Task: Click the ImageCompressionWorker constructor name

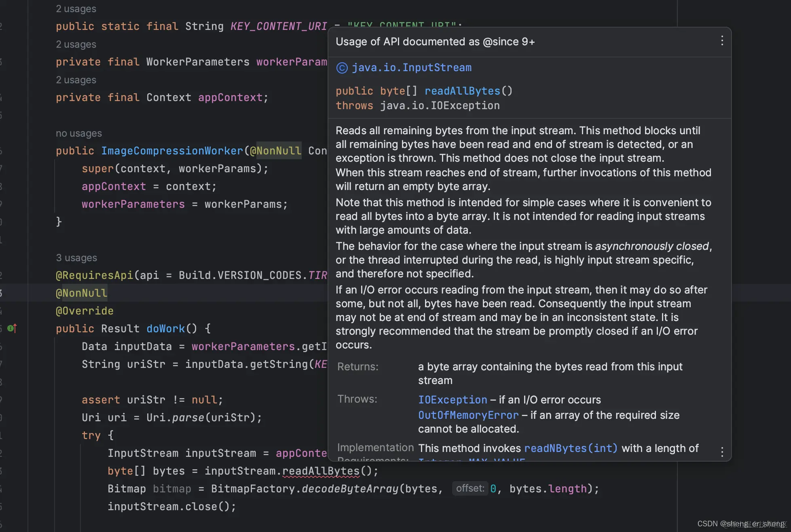Action: pyautogui.click(x=172, y=151)
